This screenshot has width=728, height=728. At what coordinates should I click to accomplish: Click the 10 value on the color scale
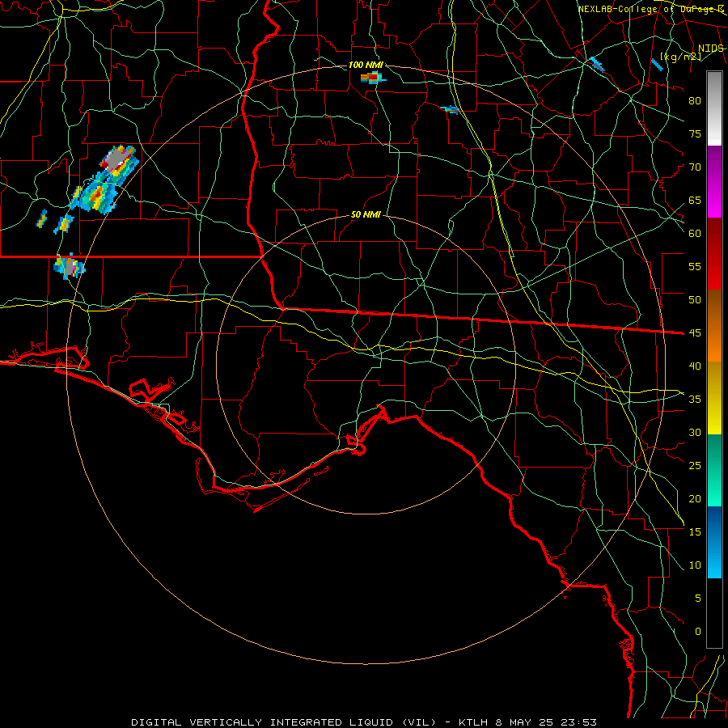point(695,565)
